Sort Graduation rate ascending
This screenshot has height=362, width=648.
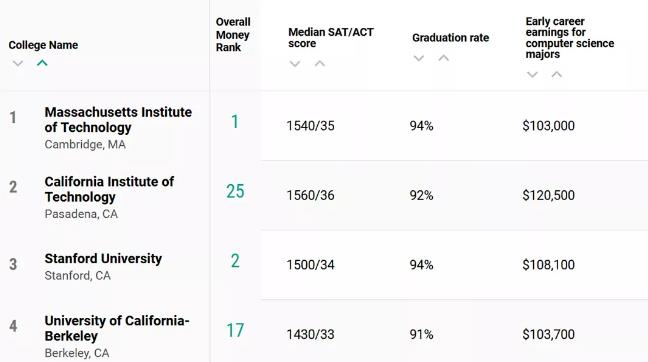click(443, 58)
